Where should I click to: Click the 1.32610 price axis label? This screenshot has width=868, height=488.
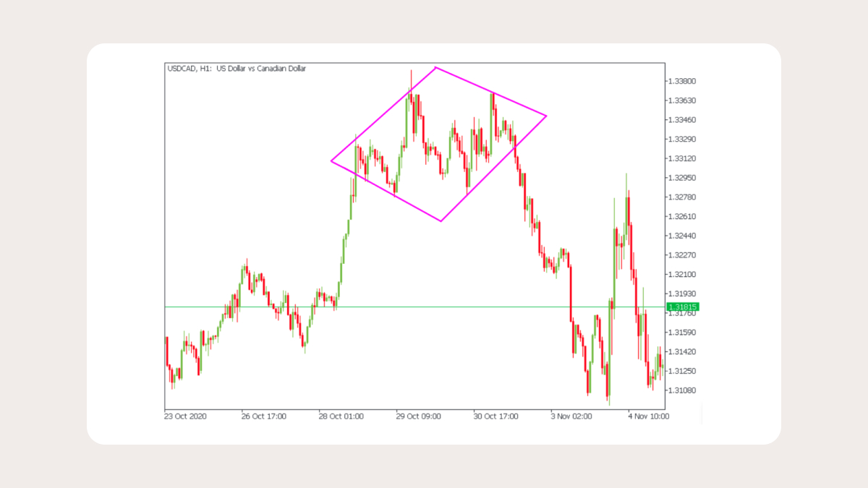pyautogui.click(x=683, y=216)
